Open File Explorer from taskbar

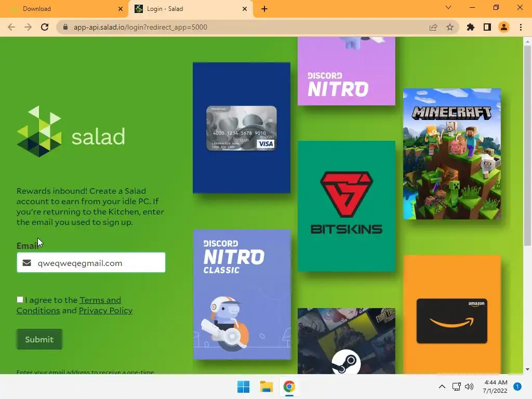[267, 387]
